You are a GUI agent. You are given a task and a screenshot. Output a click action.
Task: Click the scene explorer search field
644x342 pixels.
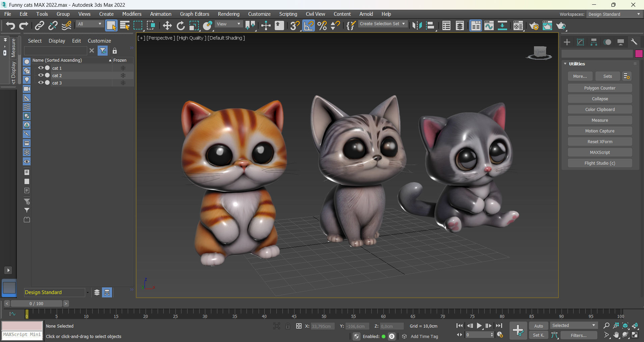(x=55, y=51)
